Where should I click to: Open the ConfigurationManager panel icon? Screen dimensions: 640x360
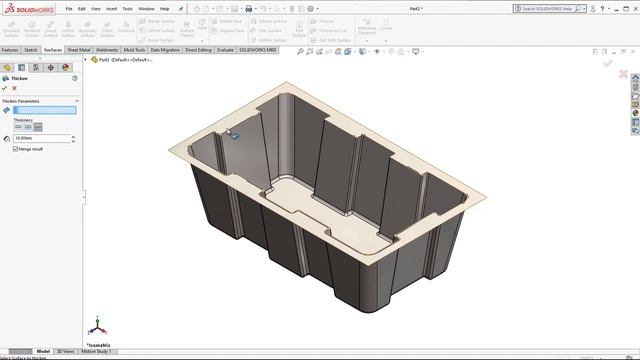pos(36,67)
